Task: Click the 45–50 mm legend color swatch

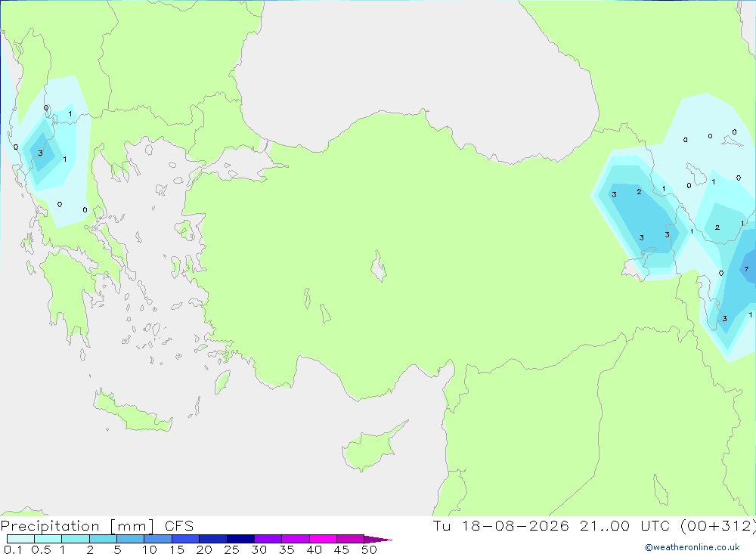Action: pyautogui.click(x=351, y=539)
